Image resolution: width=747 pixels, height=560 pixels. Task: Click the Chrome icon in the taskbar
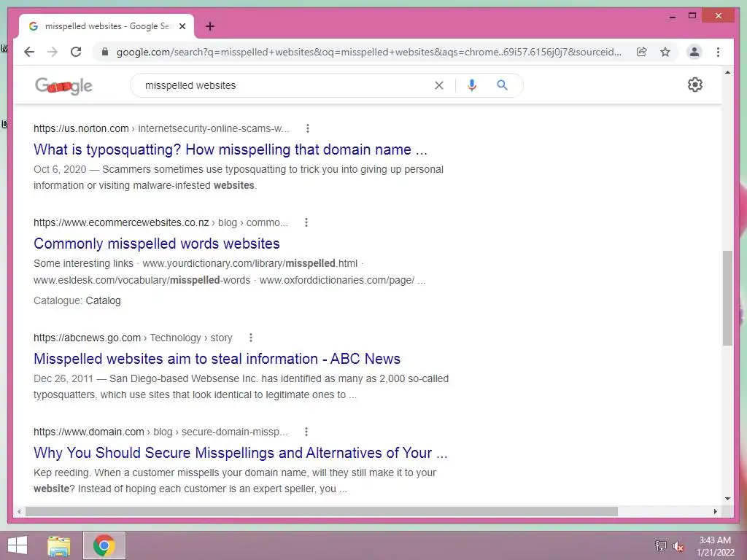coord(104,545)
